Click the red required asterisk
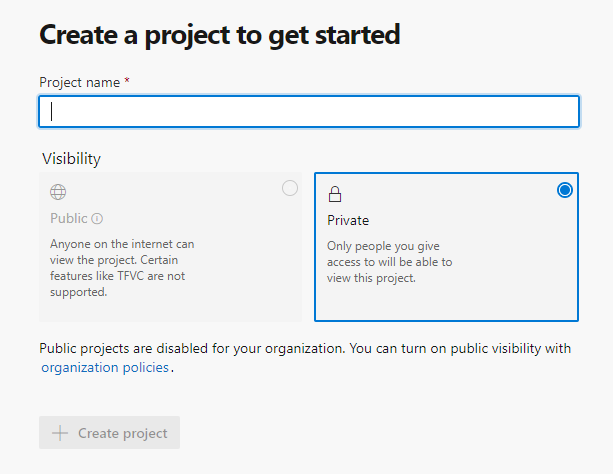This screenshot has height=474, width=613. tap(127, 81)
